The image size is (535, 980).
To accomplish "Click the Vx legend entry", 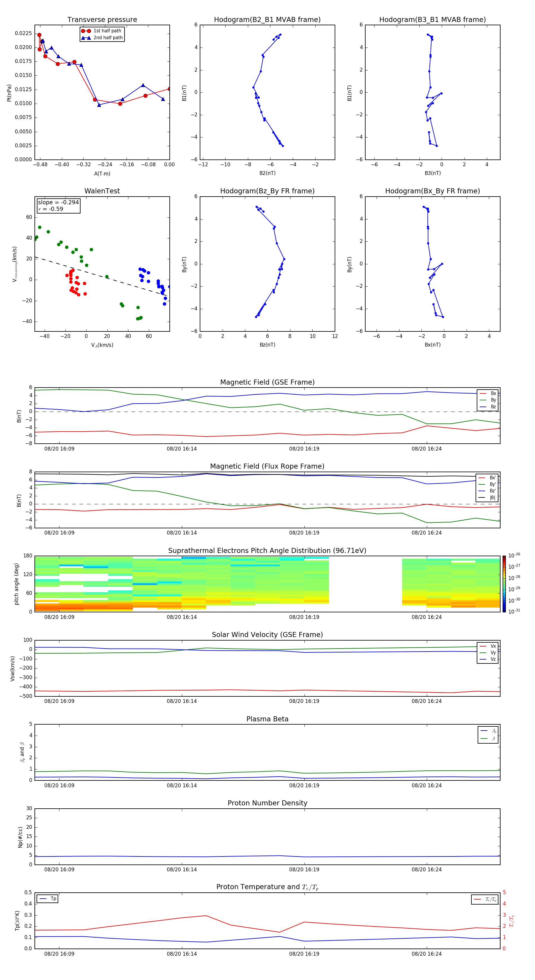I will click(488, 646).
